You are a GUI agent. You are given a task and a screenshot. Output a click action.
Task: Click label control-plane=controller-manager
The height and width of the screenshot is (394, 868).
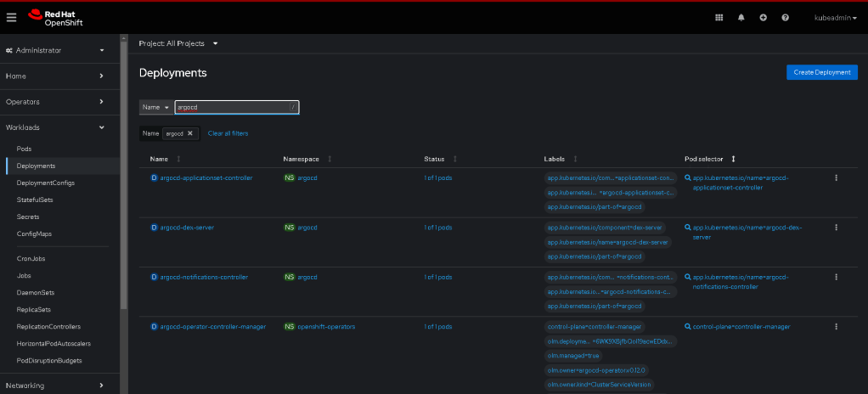pyautogui.click(x=595, y=326)
